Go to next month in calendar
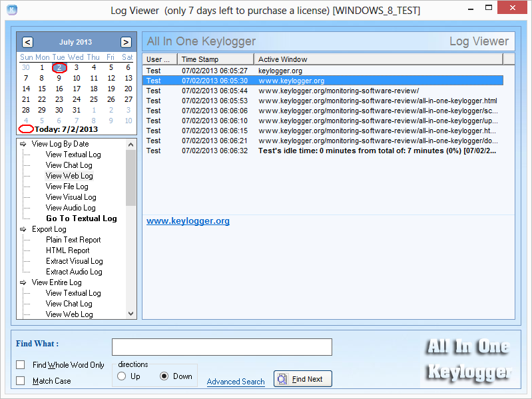532x399 pixels. 126,42
